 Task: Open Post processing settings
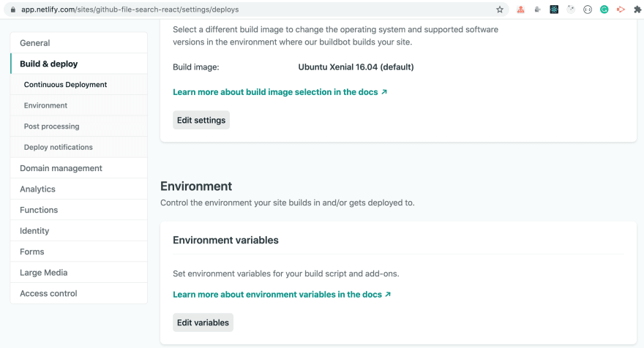[x=79, y=126]
